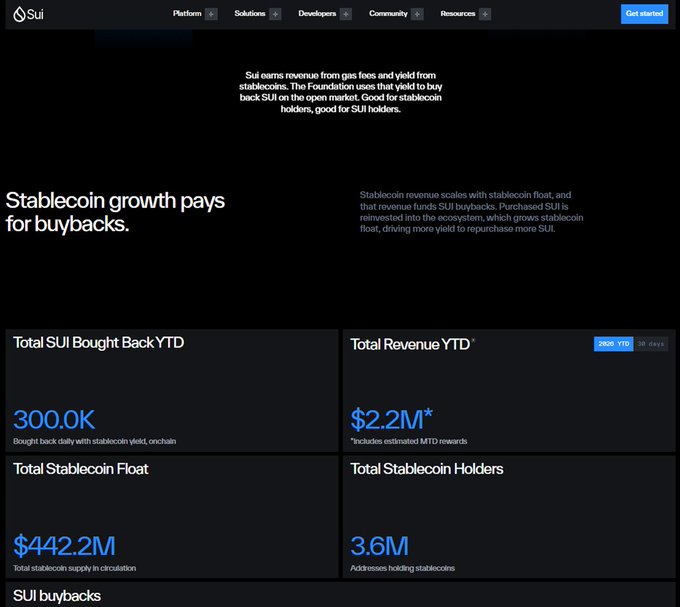Expand the plus icon next to Resources
Image resolution: width=680 pixels, height=607 pixels.
(x=485, y=14)
